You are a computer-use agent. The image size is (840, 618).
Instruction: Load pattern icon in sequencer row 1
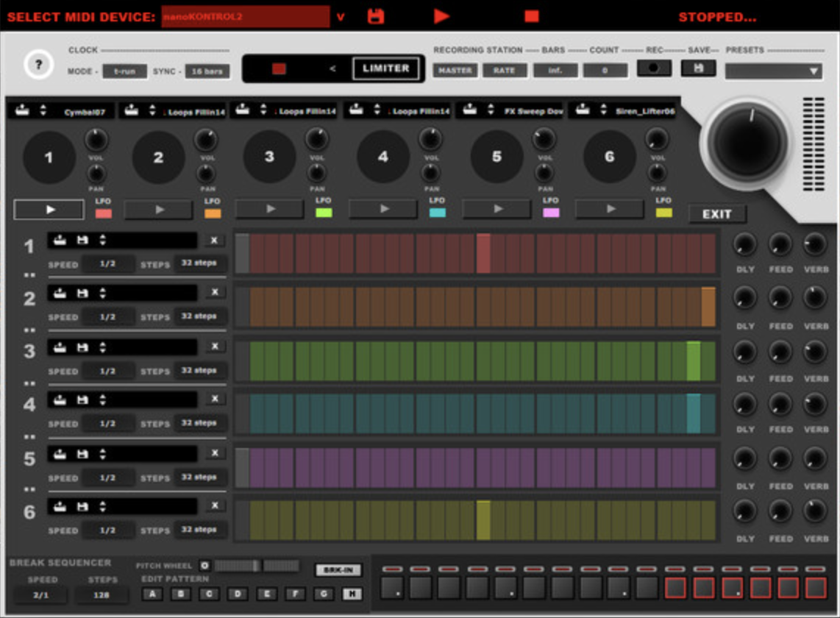point(60,240)
